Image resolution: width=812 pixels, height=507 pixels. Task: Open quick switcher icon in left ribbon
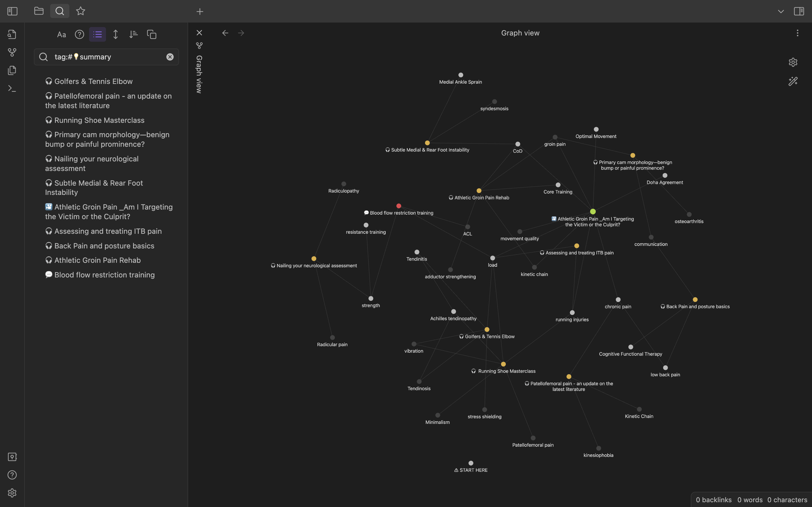point(12,34)
